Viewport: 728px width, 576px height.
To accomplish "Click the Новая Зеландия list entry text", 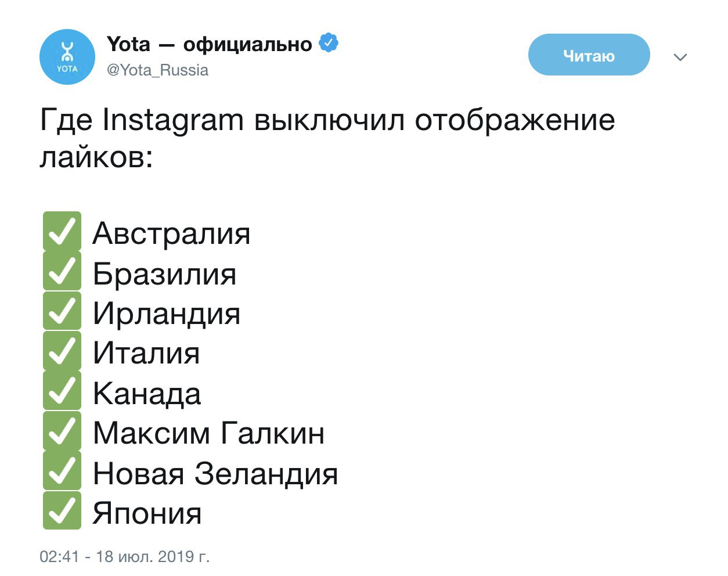I will [x=215, y=473].
